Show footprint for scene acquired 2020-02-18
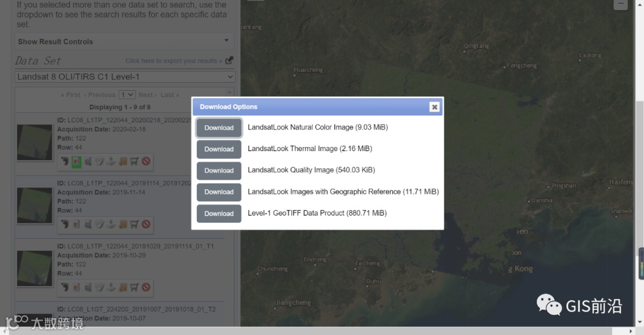 [65, 161]
